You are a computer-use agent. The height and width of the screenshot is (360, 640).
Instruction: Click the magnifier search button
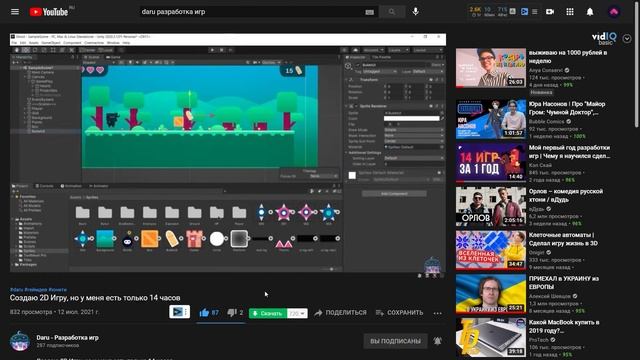pos(392,12)
